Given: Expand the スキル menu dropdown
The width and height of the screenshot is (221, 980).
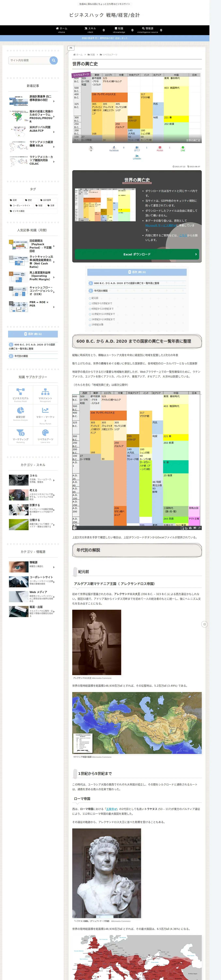Looking at the screenshot, I should (104, 30).
